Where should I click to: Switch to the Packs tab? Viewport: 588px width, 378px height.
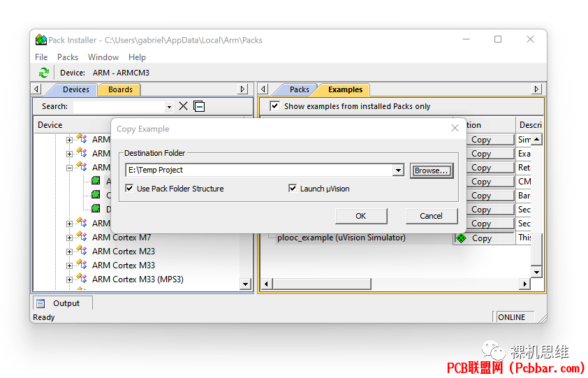pyautogui.click(x=299, y=89)
